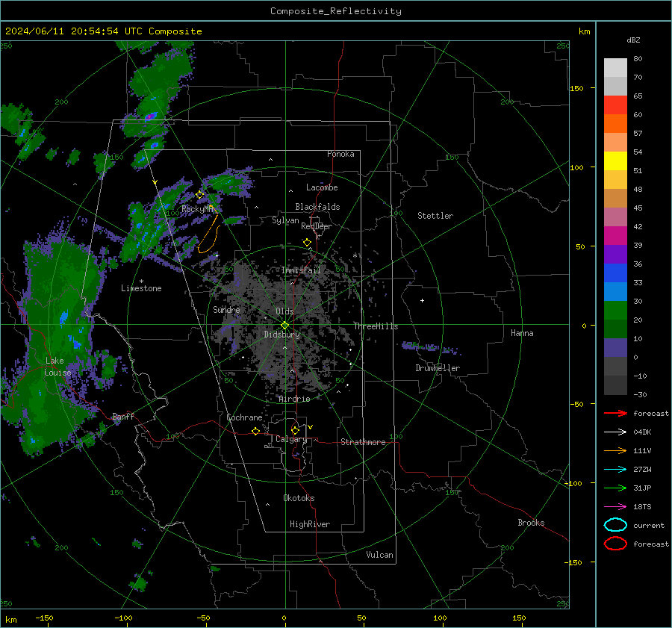Viewport: 672px width, 628px height.
Task: Click the yellow 54 dBZ color swatch
Action: click(x=615, y=161)
